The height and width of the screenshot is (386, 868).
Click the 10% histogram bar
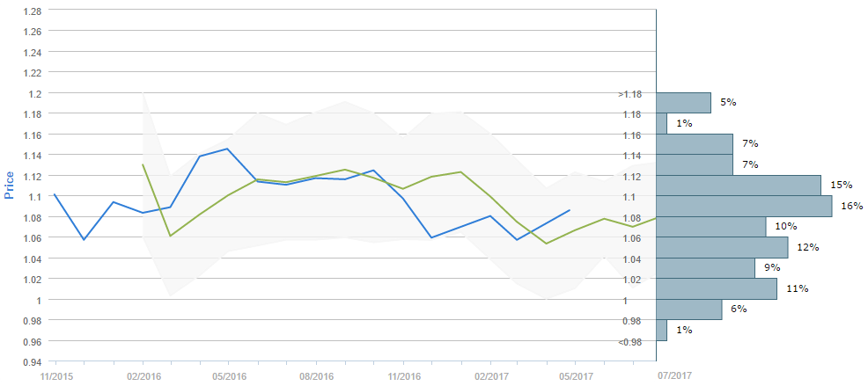tap(710, 227)
